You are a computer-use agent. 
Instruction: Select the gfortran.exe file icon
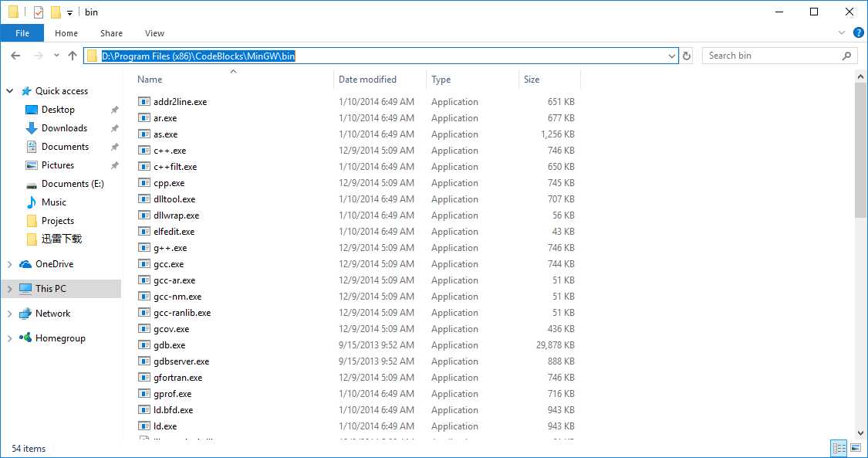144,378
